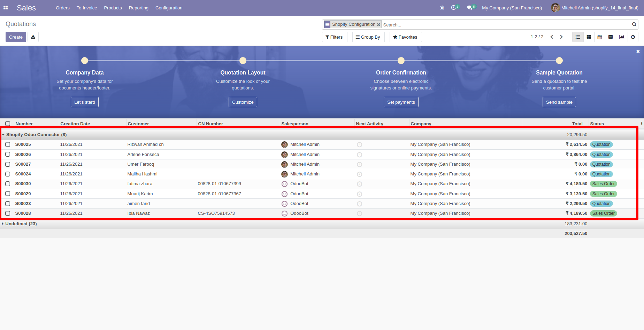This screenshot has width=644, height=330.
Task: Open the apps grid menu icon
Action: pyautogui.click(x=6, y=8)
